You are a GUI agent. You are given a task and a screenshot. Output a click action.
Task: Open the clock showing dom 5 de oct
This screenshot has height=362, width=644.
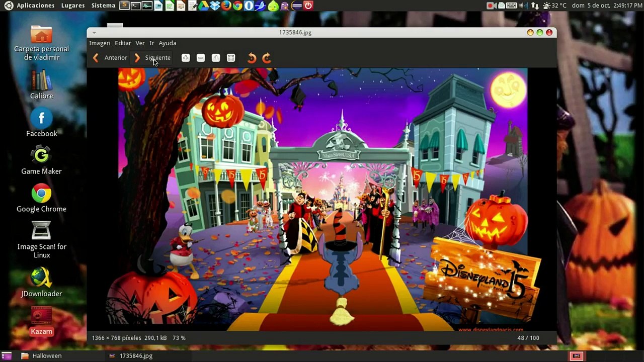(x=607, y=6)
